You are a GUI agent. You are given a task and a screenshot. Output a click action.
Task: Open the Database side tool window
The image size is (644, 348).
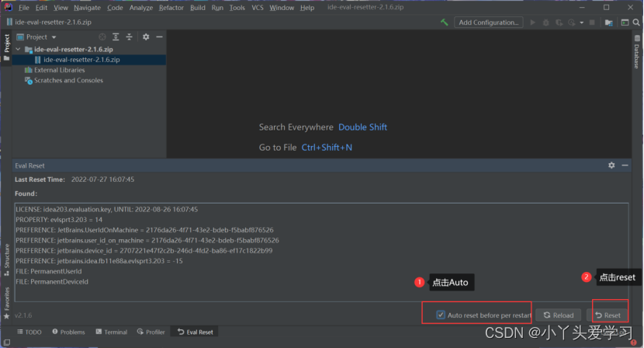pos(637,52)
